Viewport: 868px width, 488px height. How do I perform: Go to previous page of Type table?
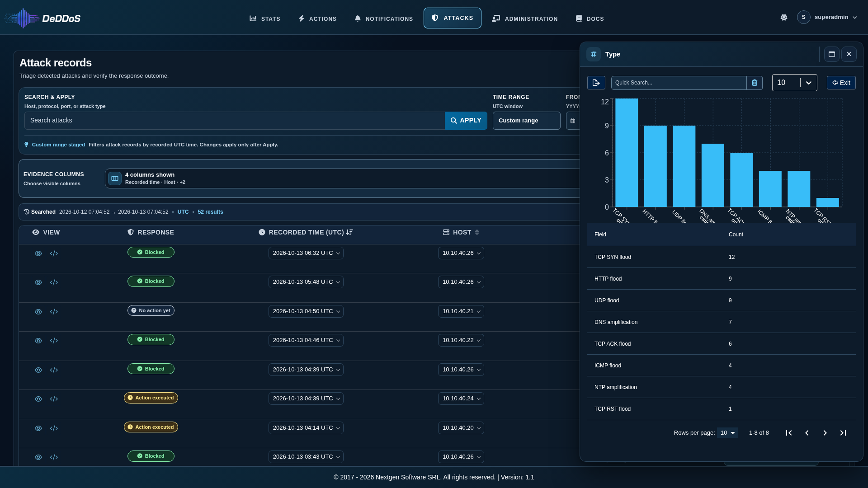[807, 433]
